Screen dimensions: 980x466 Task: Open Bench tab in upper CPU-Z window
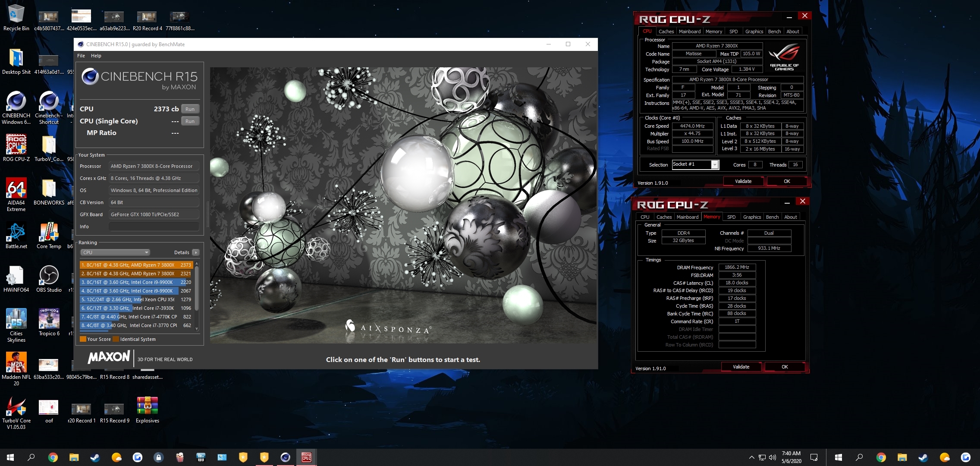pyautogui.click(x=774, y=31)
